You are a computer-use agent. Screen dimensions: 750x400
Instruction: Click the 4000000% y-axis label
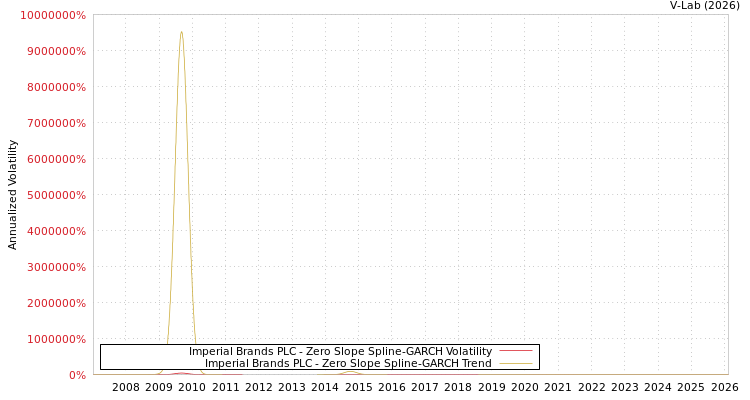point(56,231)
